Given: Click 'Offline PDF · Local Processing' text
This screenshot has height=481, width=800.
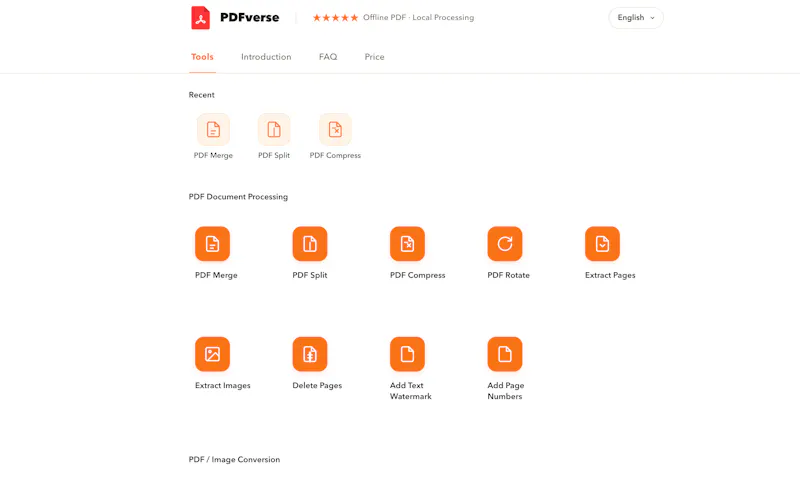Looking at the screenshot, I should point(418,17).
